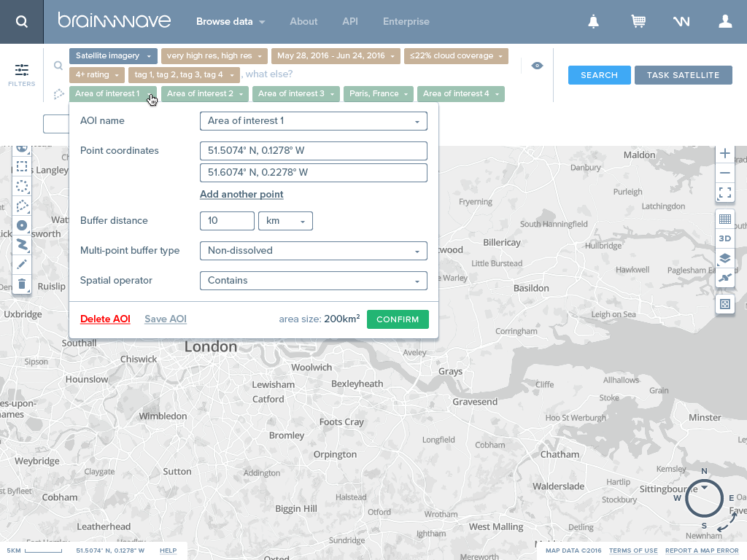The width and height of the screenshot is (747, 560).
Task: Open the km unit dropdown
Action: click(x=285, y=221)
